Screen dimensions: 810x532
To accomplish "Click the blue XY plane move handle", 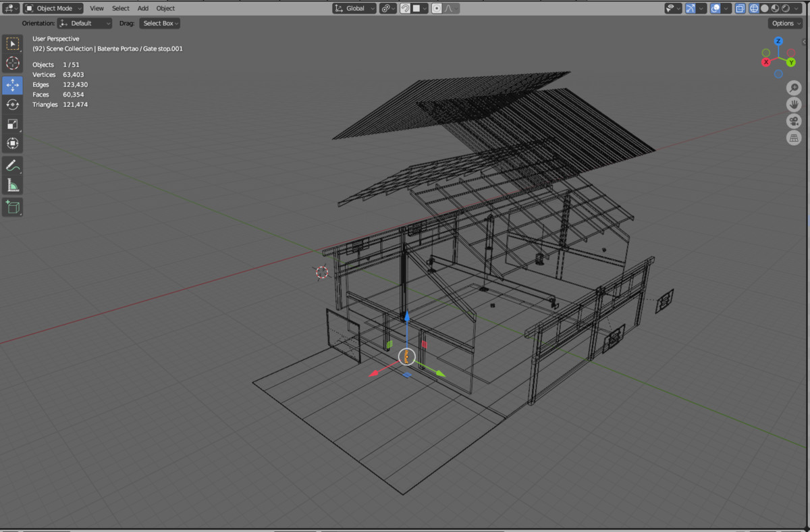I will 407,375.
